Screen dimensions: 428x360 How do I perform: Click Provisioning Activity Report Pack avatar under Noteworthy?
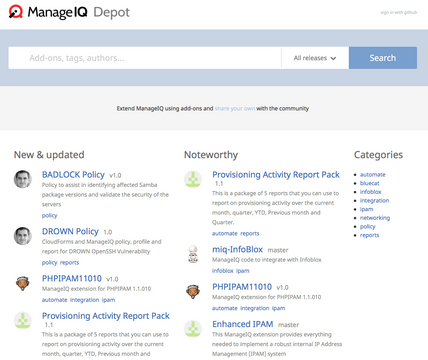click(193, 179)
